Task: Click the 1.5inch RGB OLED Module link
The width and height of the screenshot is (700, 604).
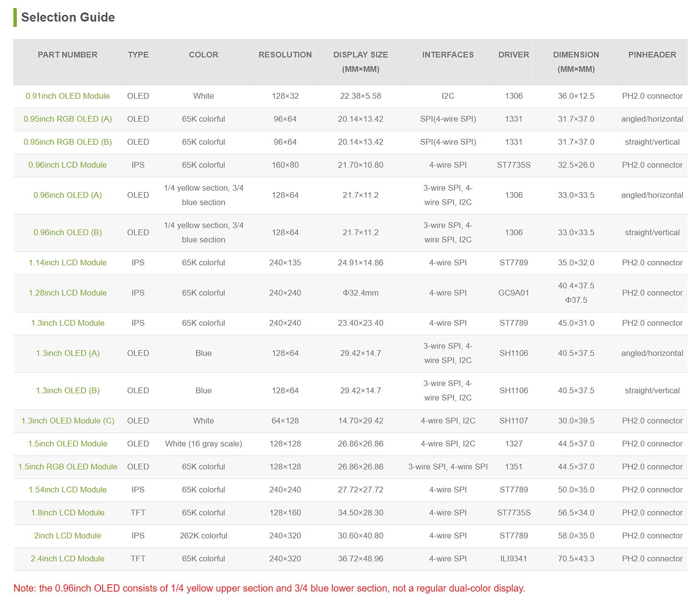Action: pos(68,467)
